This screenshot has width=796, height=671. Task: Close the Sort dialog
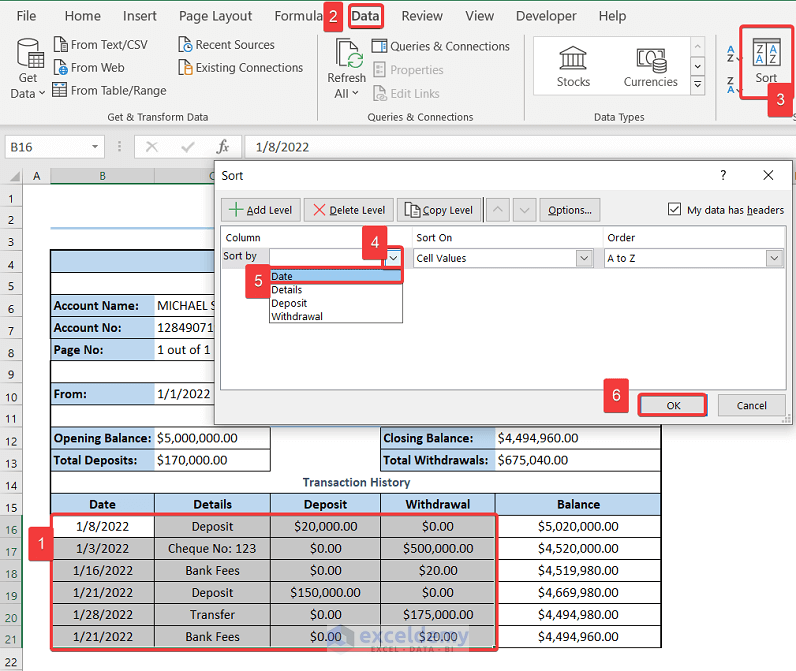pos(768,175)
